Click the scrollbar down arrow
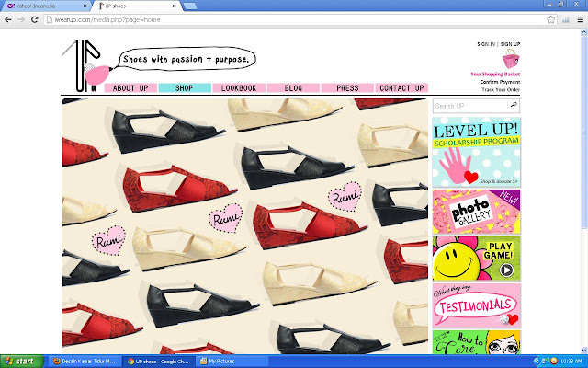Image resolution: width=588 pixels, height=368 pixels. 584,351
